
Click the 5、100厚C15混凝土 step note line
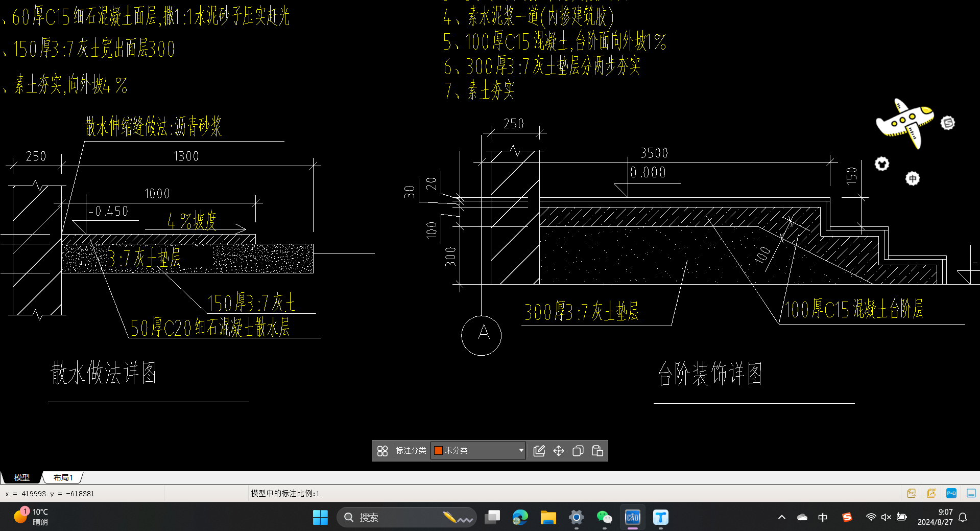click(x=555, y=41)
